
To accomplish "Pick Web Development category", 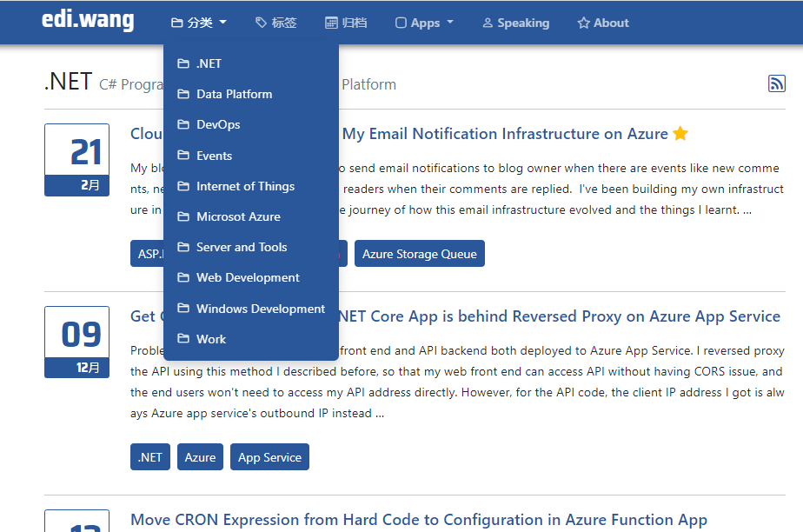I will pyautogui.click(x=251, y=277).
